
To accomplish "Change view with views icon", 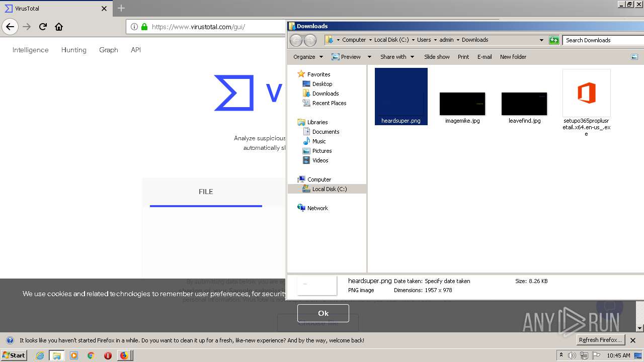I will (634, 57).
